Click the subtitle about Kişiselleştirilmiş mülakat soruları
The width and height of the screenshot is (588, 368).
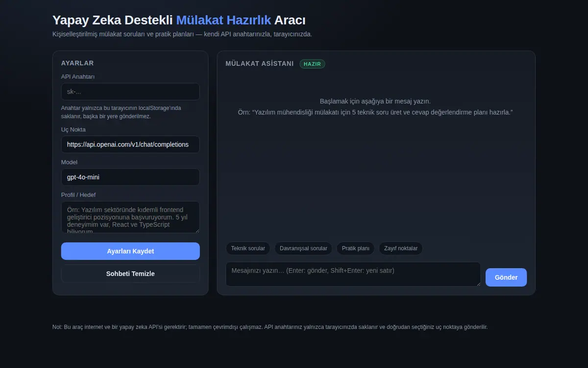[182, 34]
